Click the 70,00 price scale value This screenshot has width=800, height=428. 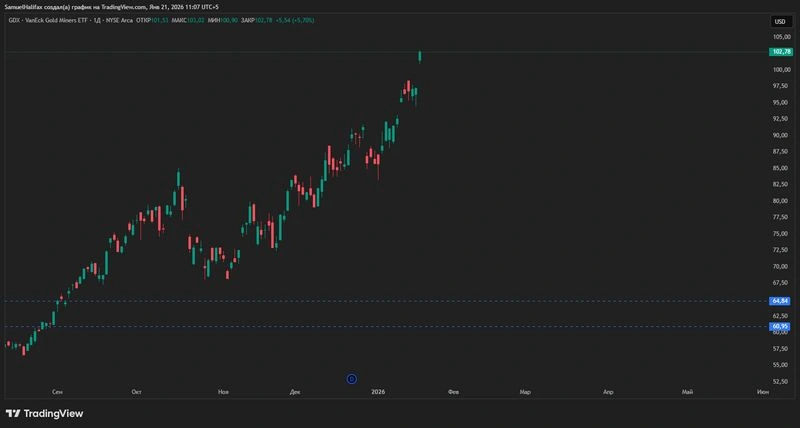pyautogui.click(x=782, y=266)
